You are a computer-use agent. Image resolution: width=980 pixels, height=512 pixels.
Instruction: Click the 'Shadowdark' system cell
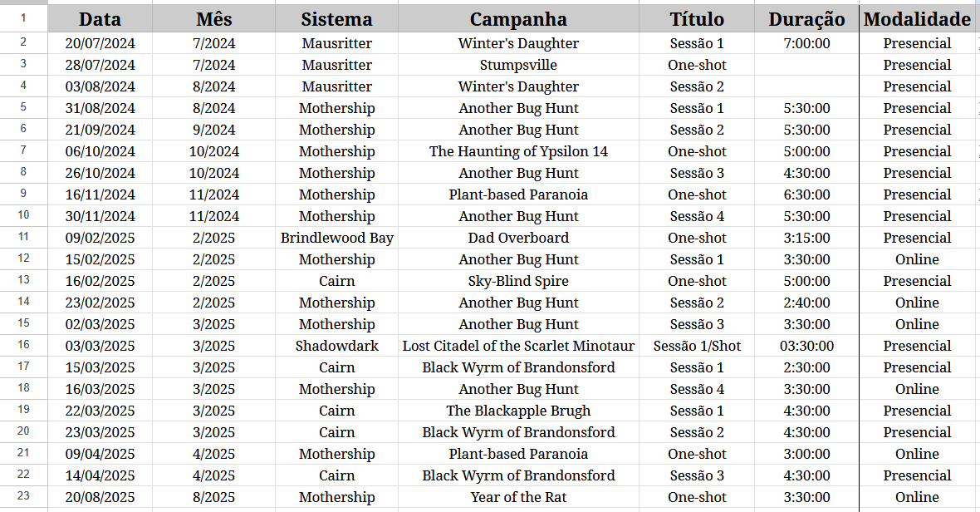pyautogui.click(x=336, y=346)
